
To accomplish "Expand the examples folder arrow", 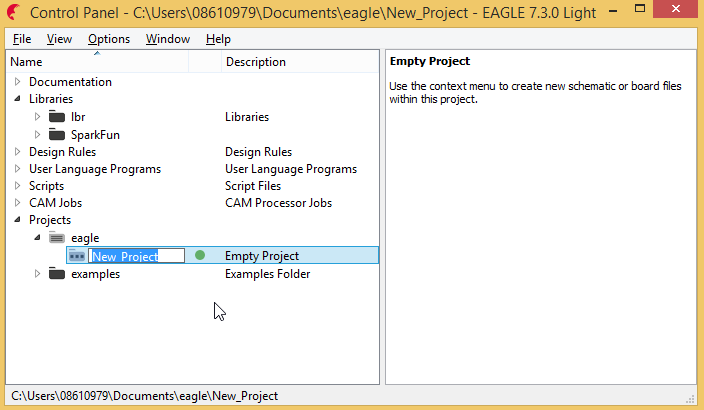I will [38, 274].
